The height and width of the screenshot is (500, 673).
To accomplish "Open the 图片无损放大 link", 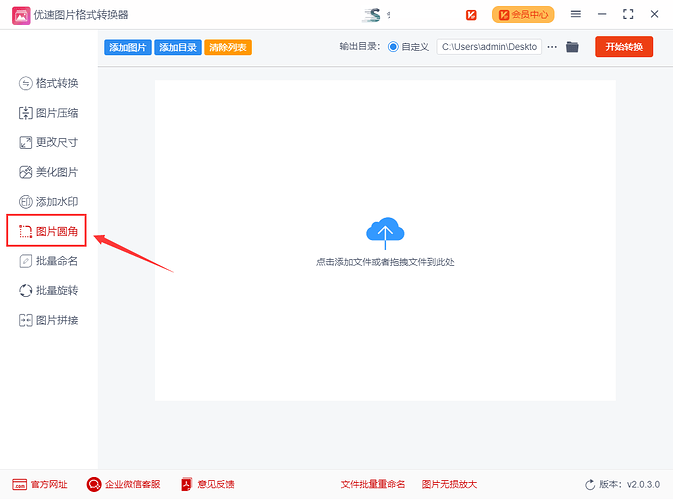I will (x=449, y=485).
